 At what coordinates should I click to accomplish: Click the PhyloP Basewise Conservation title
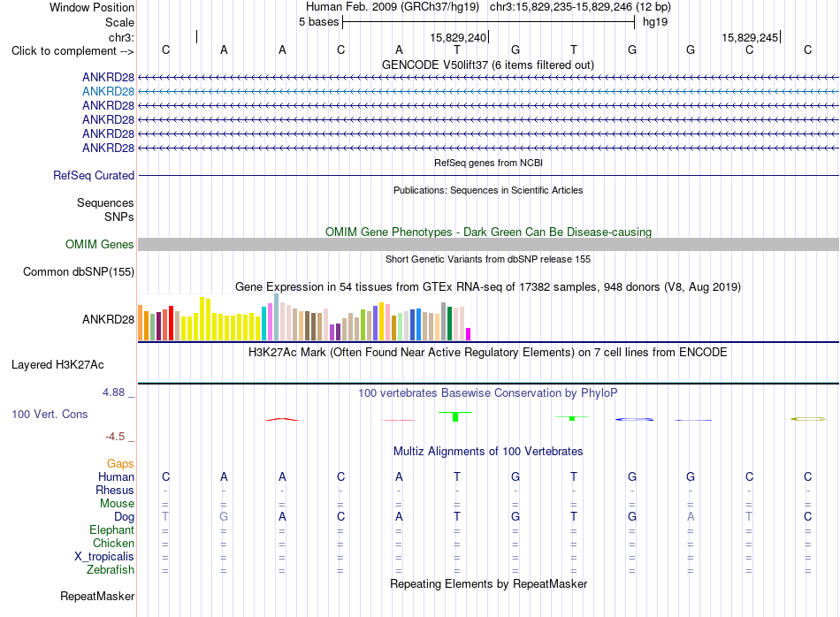(487, 393)
